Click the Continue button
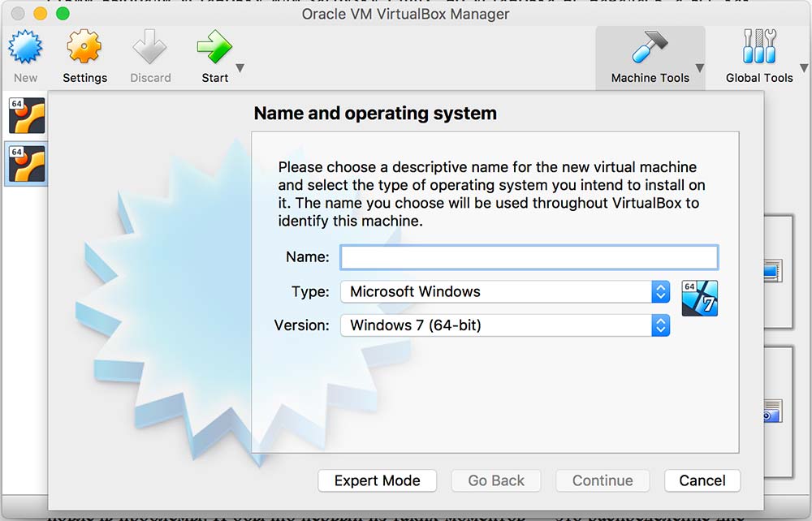The height and width of the screenshot is (521, 812). [x=603, y=480]
